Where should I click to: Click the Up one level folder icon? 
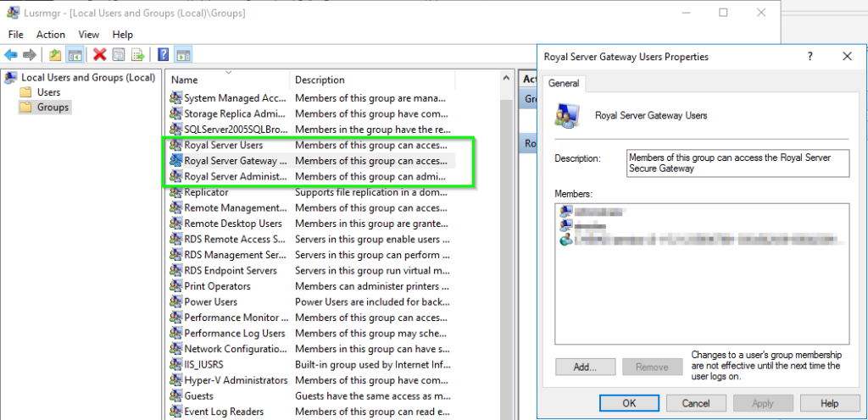55,55
